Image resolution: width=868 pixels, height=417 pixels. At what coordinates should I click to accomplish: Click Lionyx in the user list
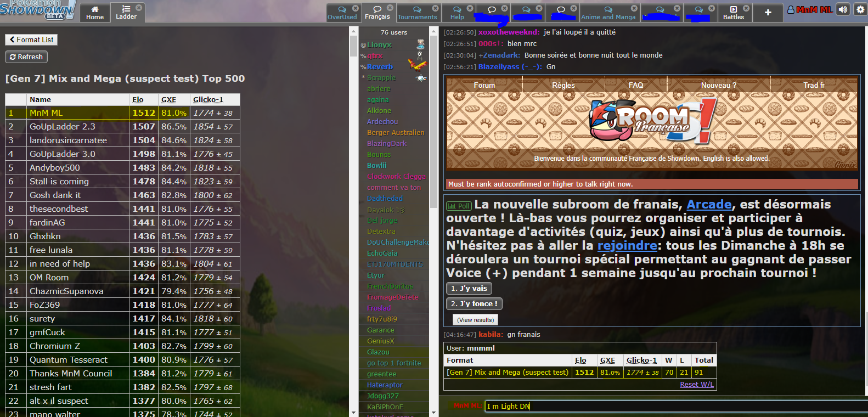pos(379,45)
